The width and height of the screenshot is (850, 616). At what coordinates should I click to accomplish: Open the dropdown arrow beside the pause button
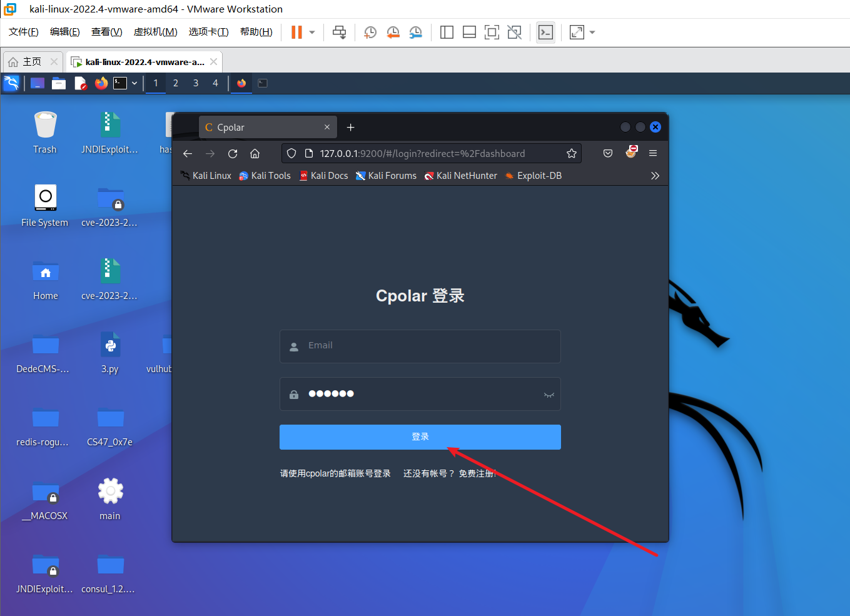311,32
